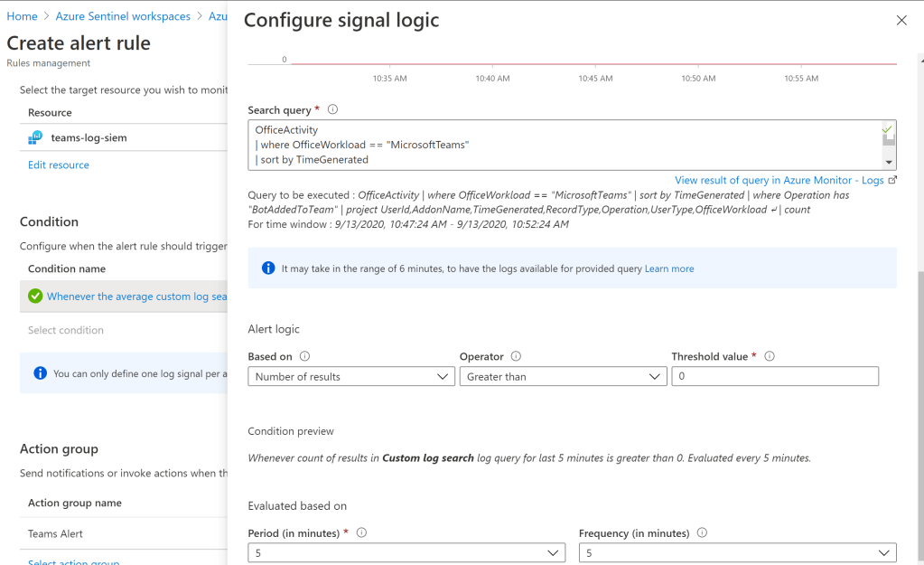Image resolution: width=924 pixels, height=565 pixels.
Task: Click the Threshold value input field
Action: [774, 376]
